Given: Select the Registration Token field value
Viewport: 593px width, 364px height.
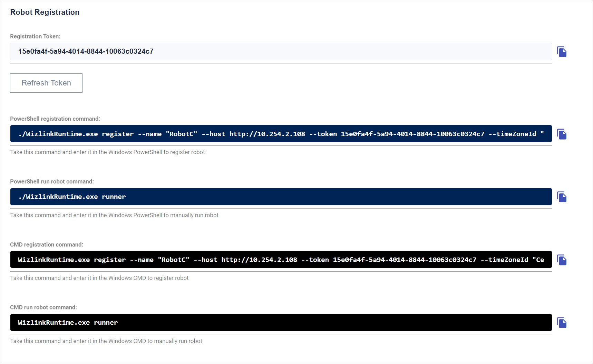Looking at the screenshot, I should coord(281,52).
